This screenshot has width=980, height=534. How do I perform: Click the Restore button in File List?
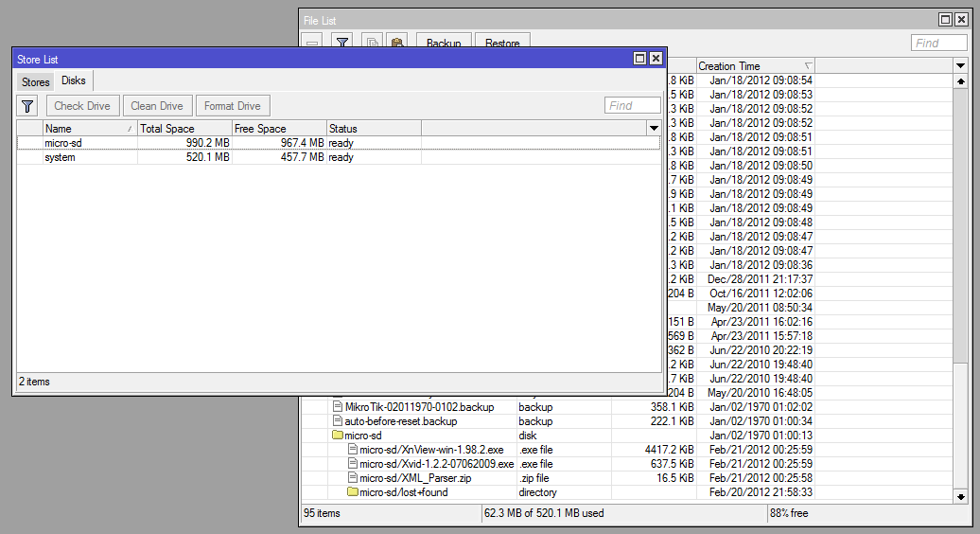click(502, 42)
